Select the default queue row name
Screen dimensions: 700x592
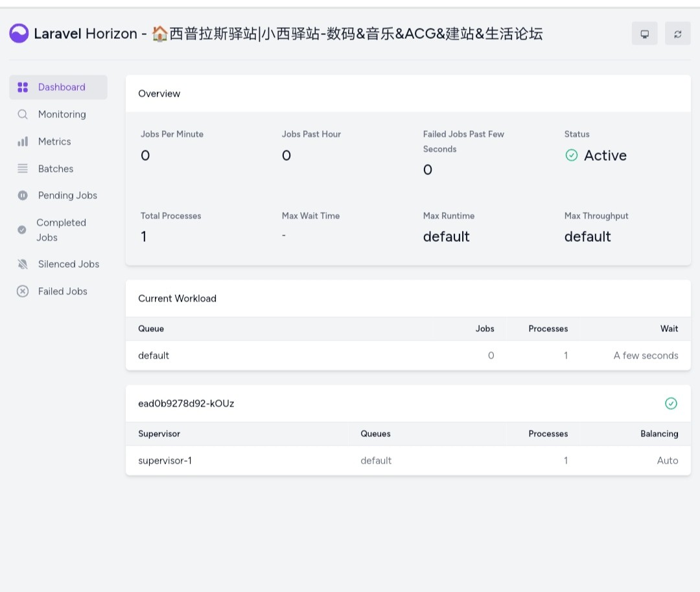pyautogui.click(x=154, y=355)
